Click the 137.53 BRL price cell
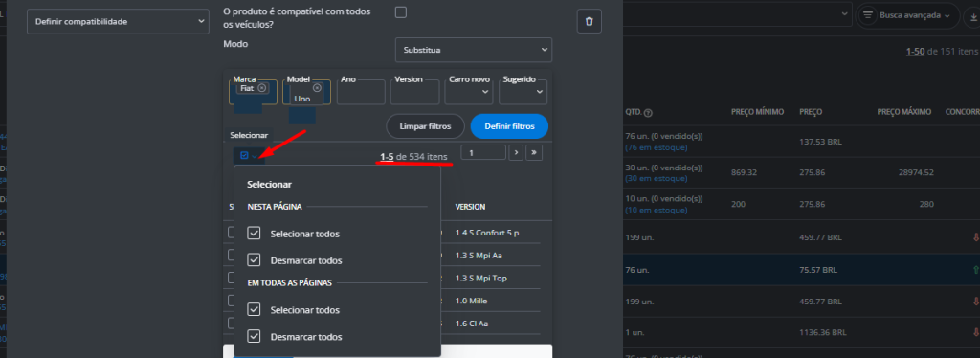 820,142
